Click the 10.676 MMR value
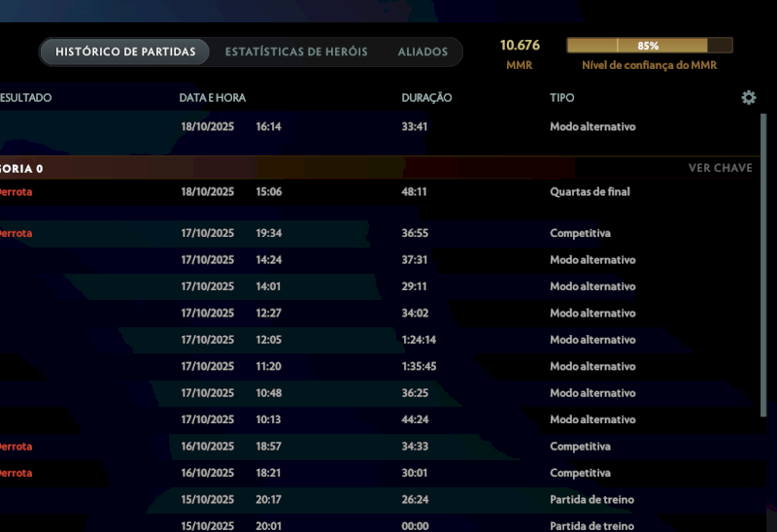 point(520,46)
